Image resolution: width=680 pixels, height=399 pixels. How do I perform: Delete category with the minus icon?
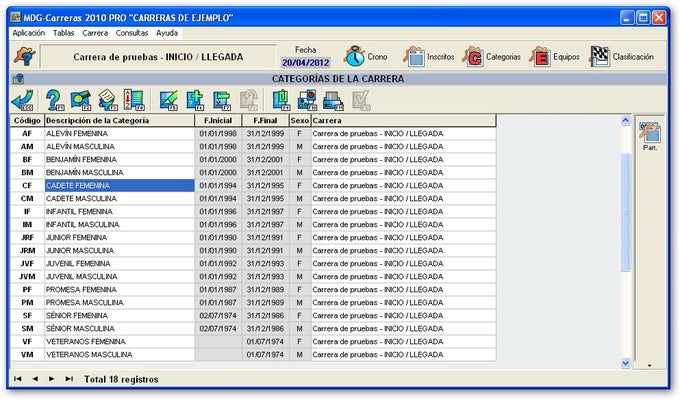[222, 100]
